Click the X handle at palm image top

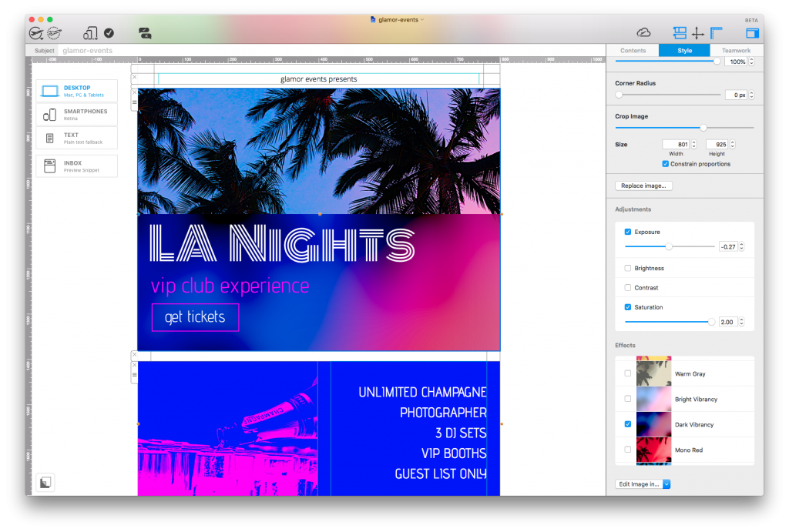pos(134,92)
